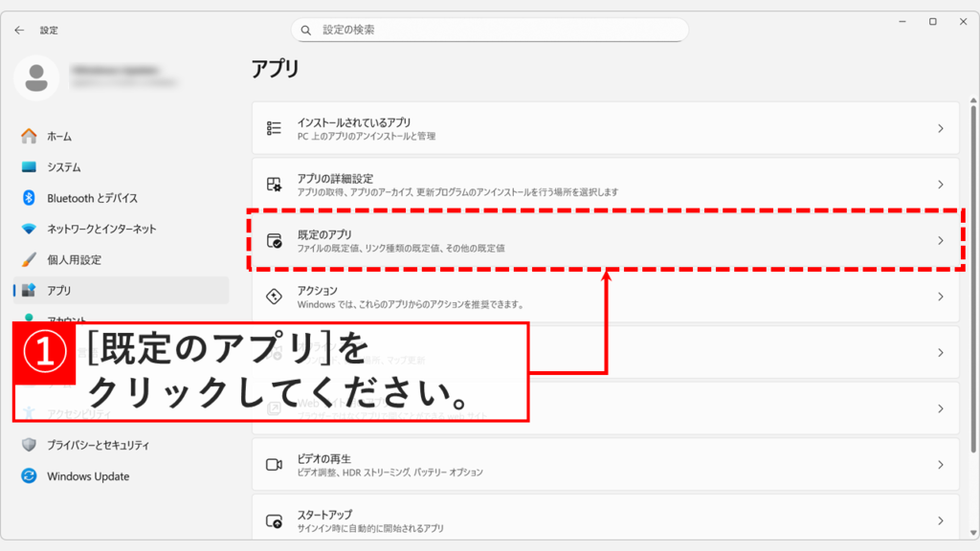
Task: Click the プライバシーとセキュリティ shield icon
Action: coord(29,446)
